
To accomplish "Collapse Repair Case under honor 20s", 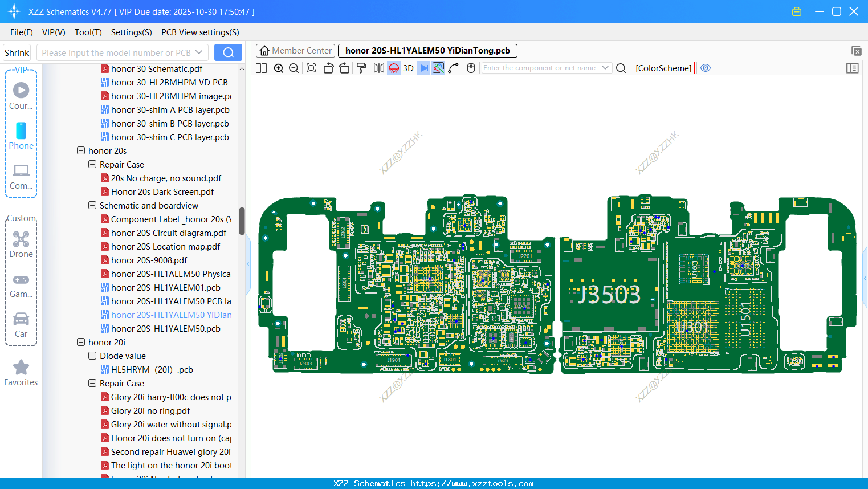I will coord(92,165).
